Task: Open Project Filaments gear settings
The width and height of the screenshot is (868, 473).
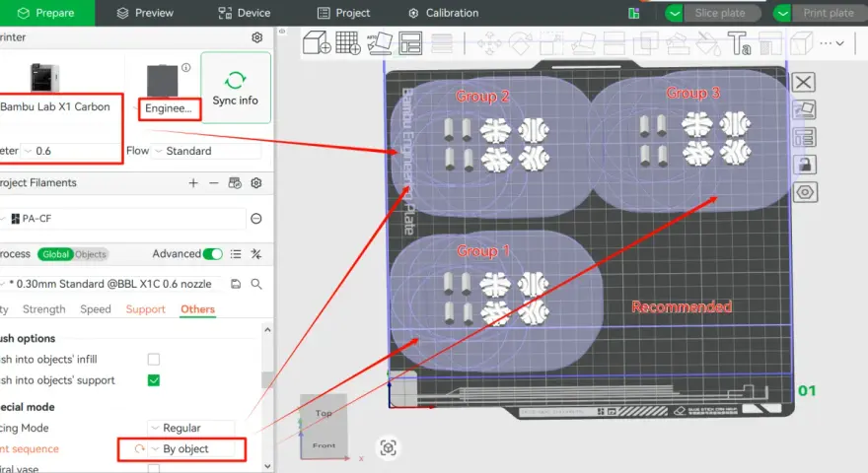Action: (256, 183)
